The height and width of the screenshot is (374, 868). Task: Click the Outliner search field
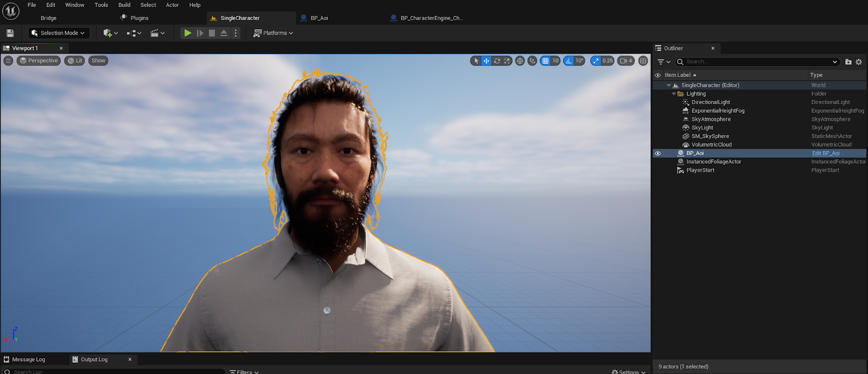tap(757, 62)
